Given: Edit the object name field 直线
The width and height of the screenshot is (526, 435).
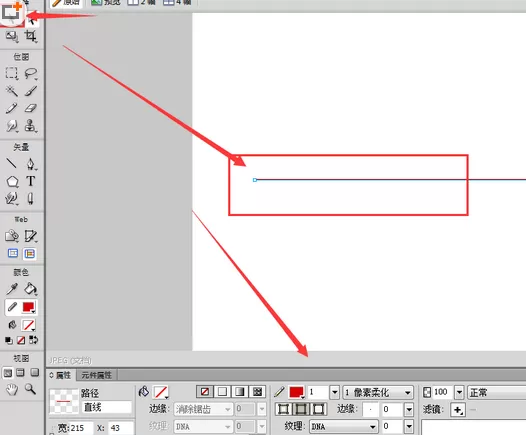Looking at the screenshot, I should (x=107, y=407).
